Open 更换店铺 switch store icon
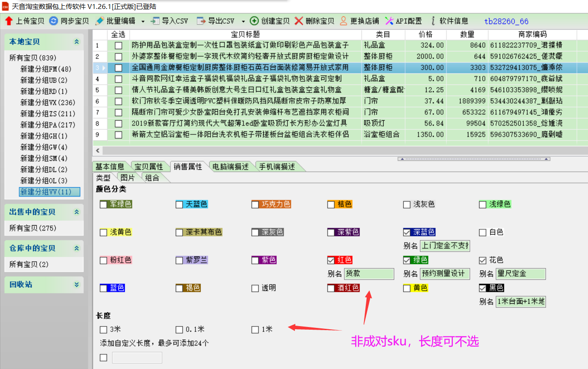 344,21
